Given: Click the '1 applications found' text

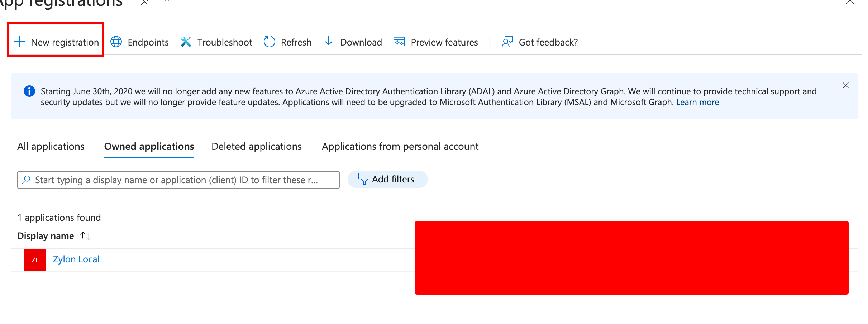Looking at the screenshot, I should click(59, 218).
